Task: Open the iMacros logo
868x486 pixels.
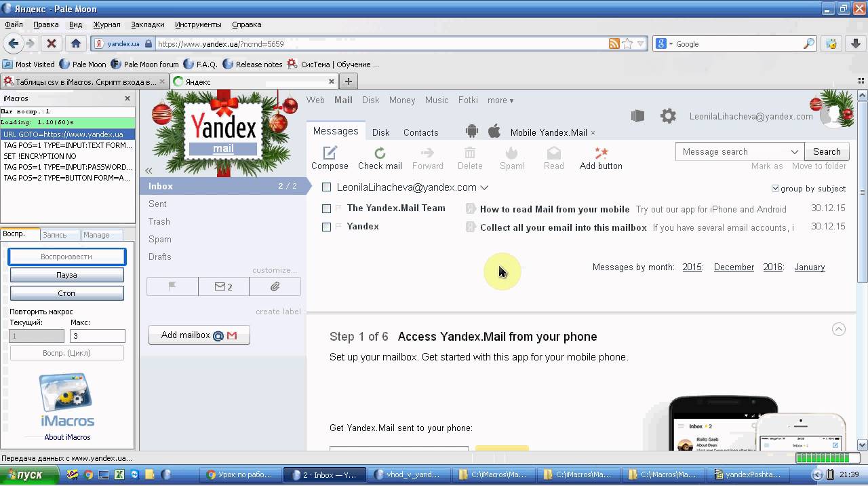Action: pos(66,400)
